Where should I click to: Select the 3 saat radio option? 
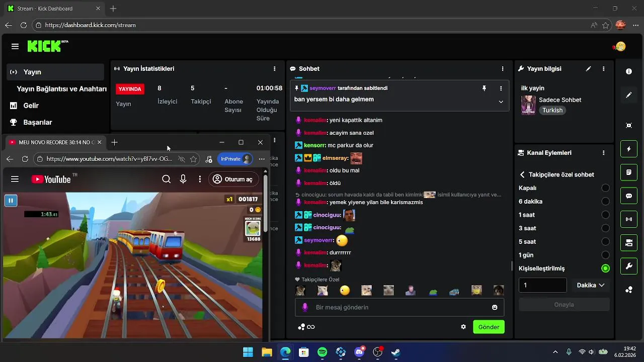pos(605,228)
